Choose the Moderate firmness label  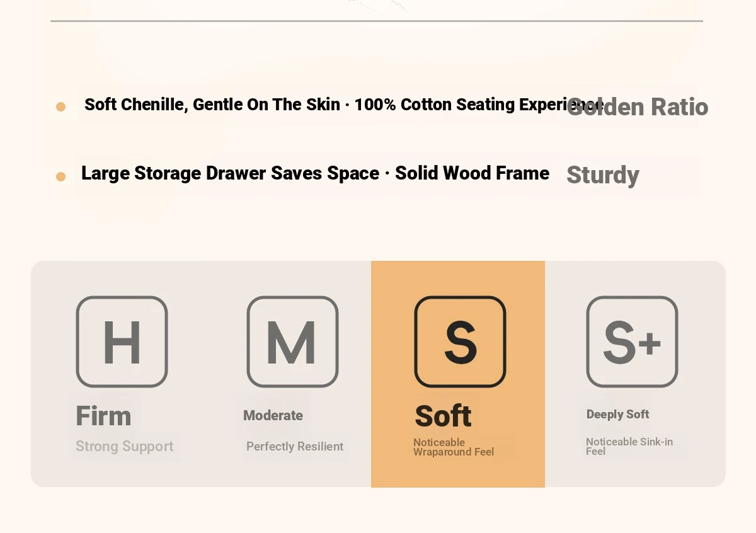point(273,415)
